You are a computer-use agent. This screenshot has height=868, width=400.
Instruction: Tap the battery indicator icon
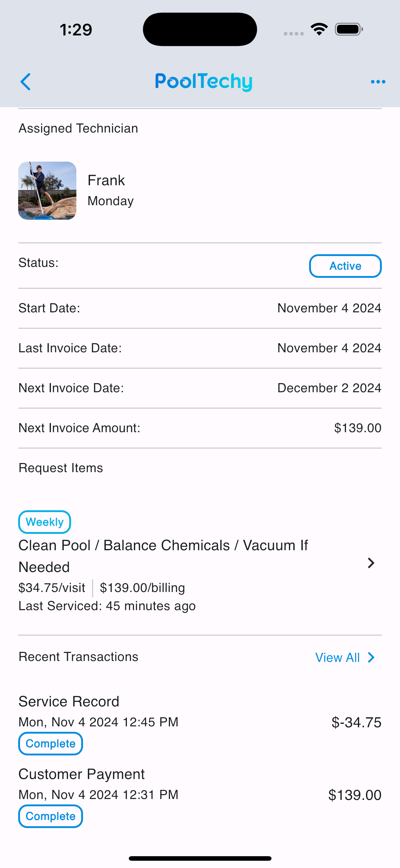(349, 29)
